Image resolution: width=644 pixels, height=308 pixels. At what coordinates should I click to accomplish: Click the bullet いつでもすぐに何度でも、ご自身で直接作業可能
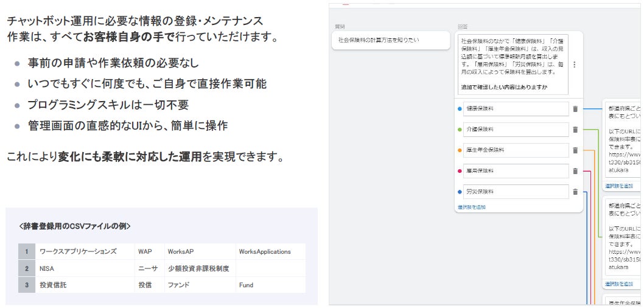[x=147, y=84]
